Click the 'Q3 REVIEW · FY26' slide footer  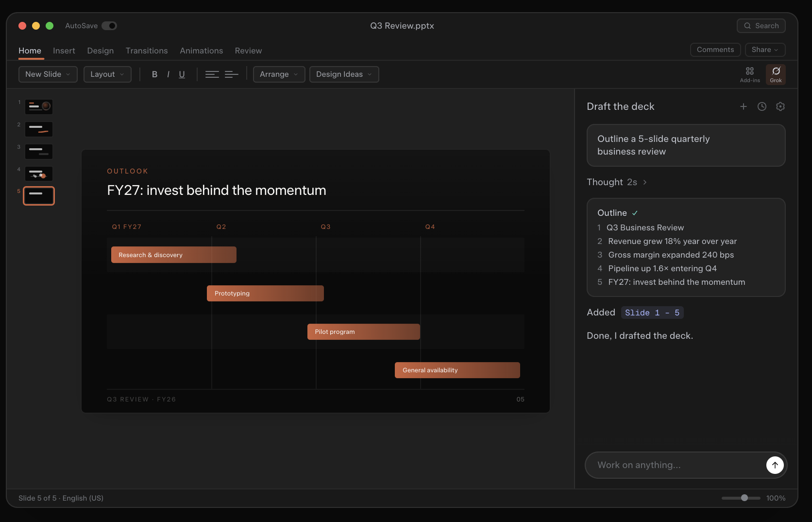click(x=141, y=400)
